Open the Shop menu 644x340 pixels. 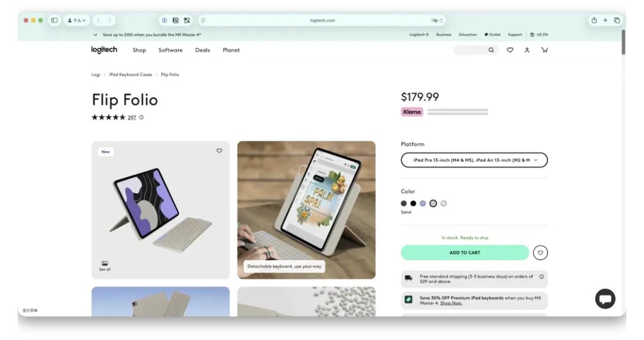click(139, 50)
